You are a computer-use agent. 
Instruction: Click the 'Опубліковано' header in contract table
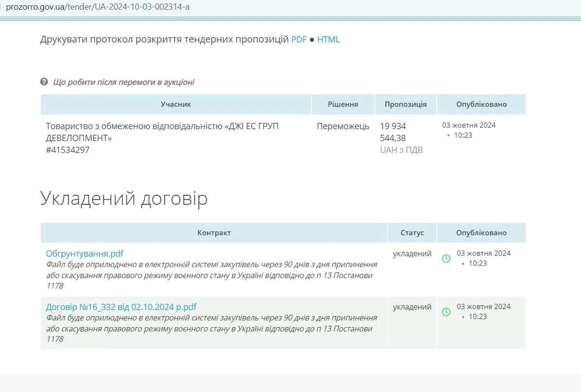[x=481, y=233]
